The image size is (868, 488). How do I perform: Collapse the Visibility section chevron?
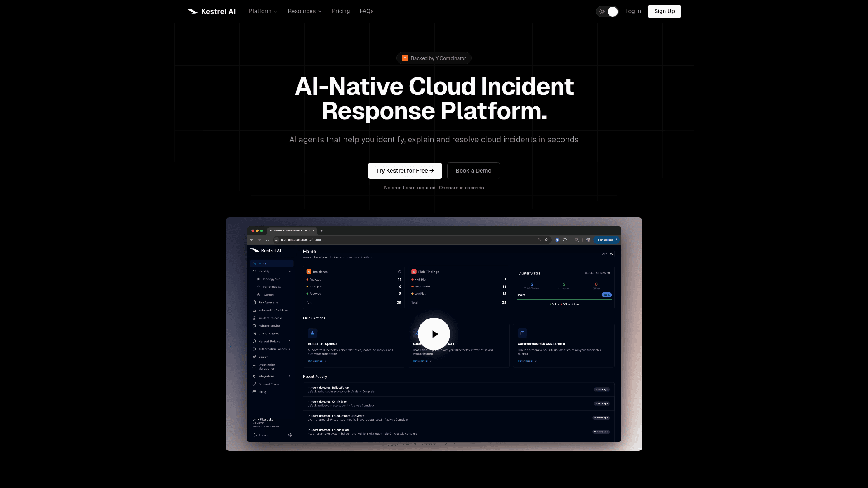[x=290, y=272]
